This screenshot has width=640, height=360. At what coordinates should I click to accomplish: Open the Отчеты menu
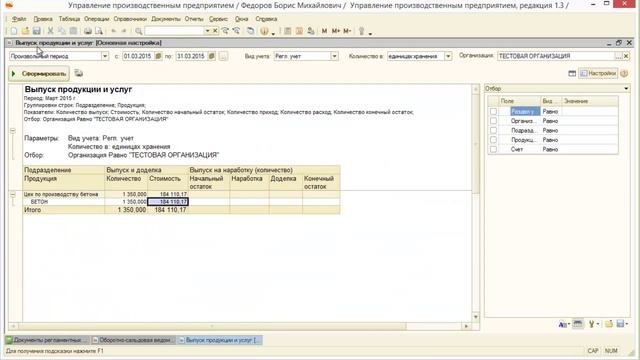[x=194, y=19]
